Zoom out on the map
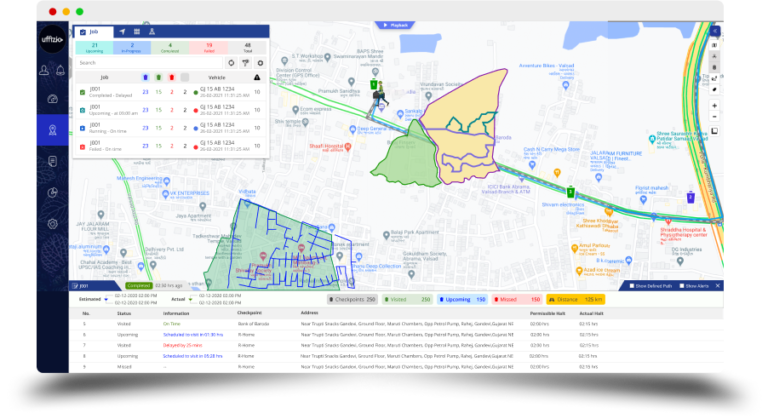 715,117
